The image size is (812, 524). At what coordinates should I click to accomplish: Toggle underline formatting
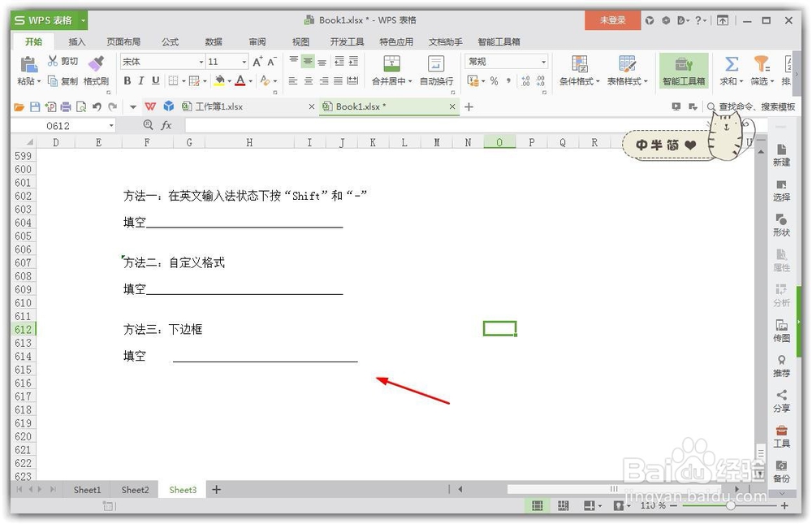click(155, 80)
